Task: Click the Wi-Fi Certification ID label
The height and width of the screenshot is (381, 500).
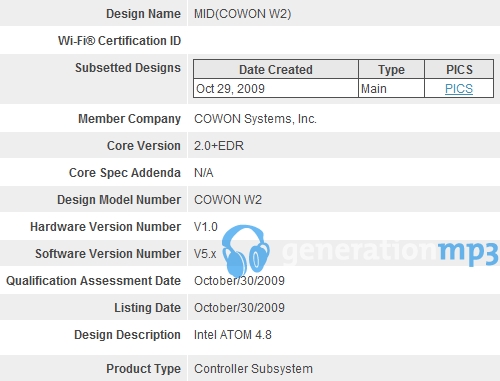Action: (119, 41)
